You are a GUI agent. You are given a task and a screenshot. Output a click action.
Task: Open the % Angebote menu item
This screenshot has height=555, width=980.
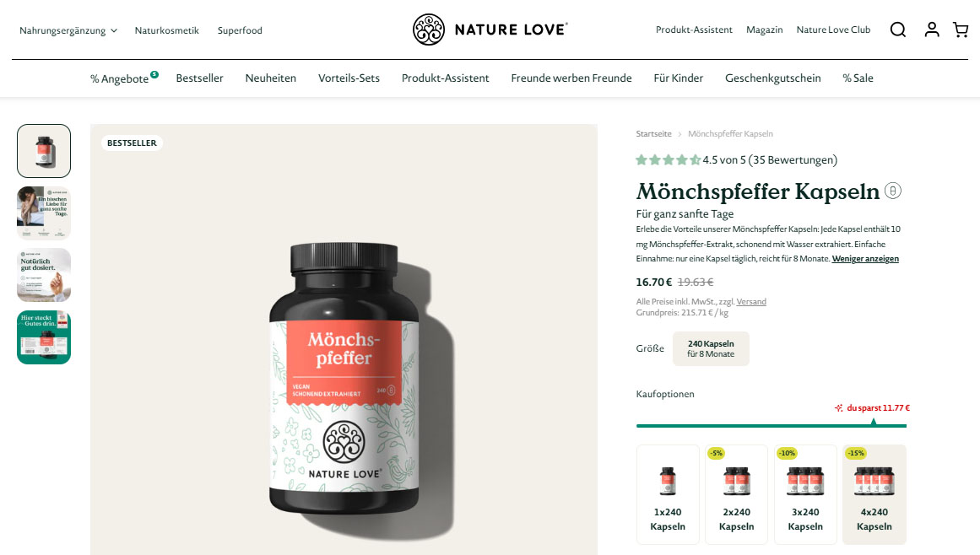coord(119,78)
